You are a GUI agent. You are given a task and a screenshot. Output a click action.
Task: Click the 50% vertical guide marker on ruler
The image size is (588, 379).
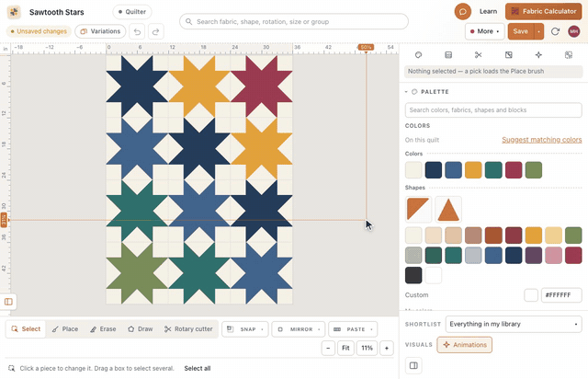366,47
